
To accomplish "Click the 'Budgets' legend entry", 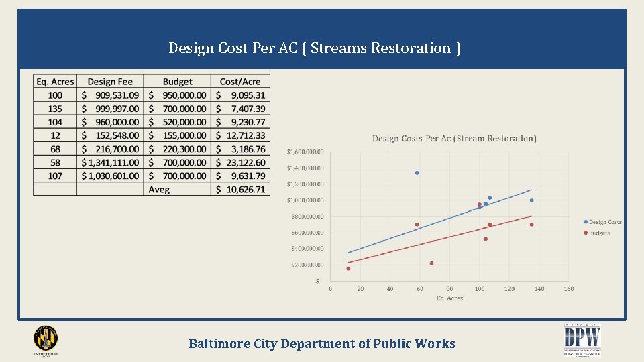I will pos(597,233).
